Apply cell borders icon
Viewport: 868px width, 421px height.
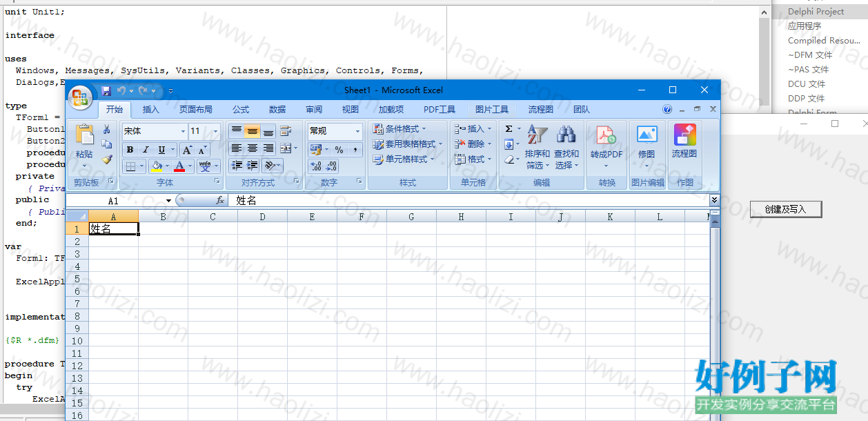[x=130, y=166]
